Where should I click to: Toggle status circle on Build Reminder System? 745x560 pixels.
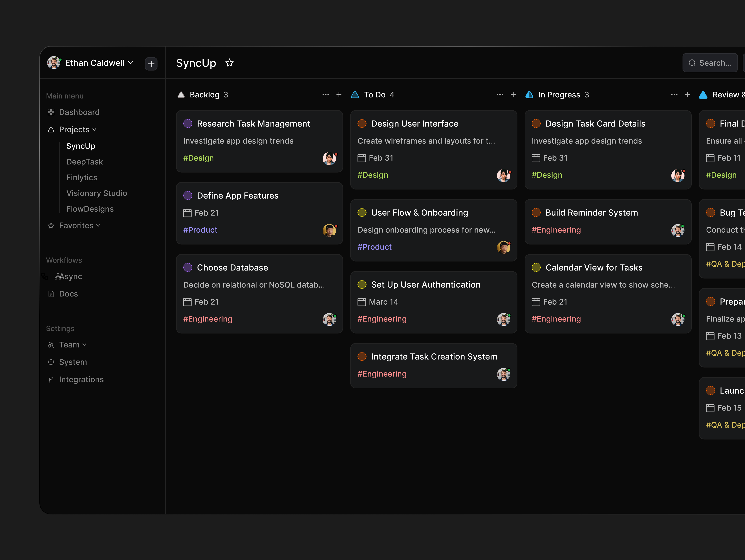point(536,213)
